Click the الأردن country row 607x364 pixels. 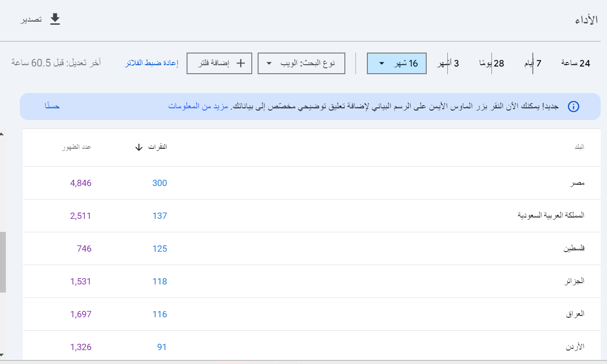[312, 345]
